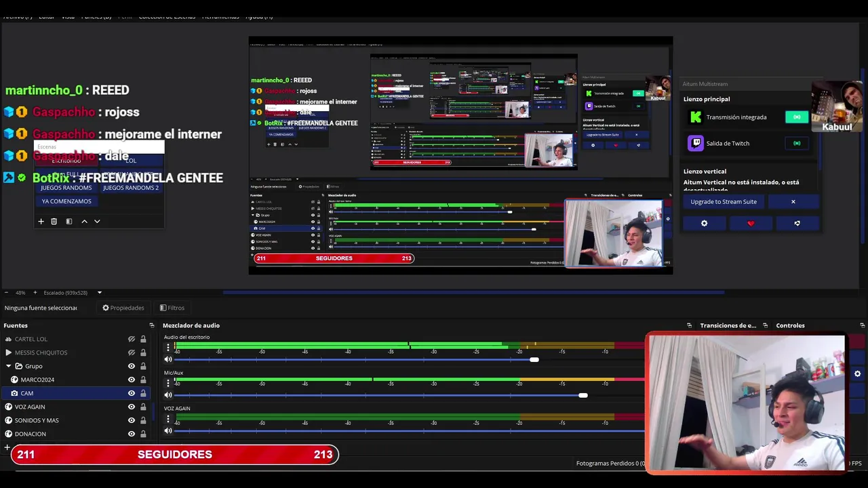The height and width of the screenshot is (488, 868).
Task: Move the scene up with the up arrow
Action: (84, 222)
